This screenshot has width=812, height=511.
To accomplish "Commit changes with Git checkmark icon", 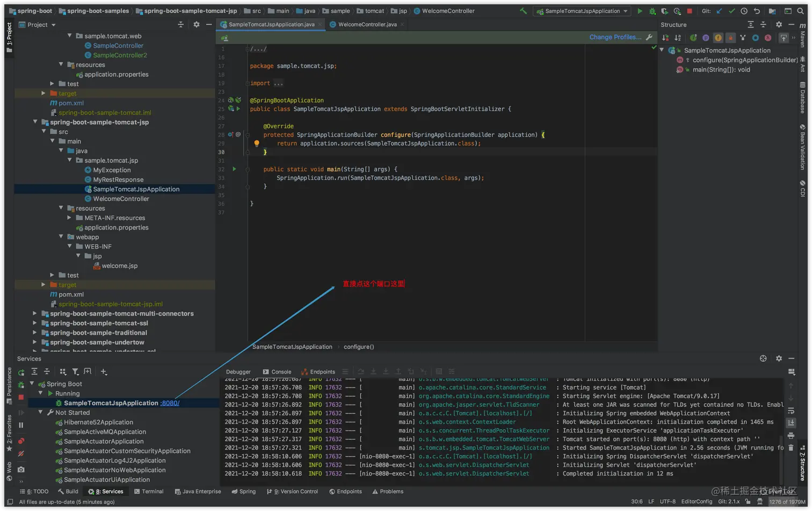I will coord(731,11).
